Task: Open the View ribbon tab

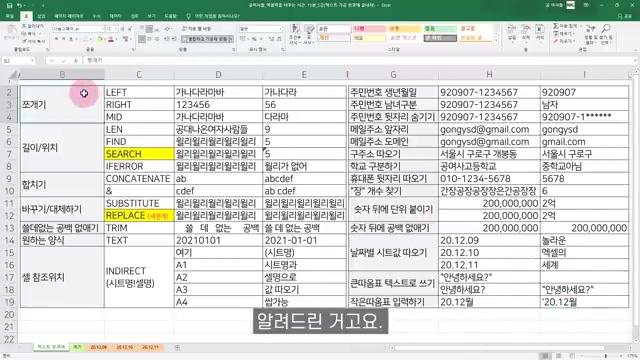Action: tap(151, 16)
